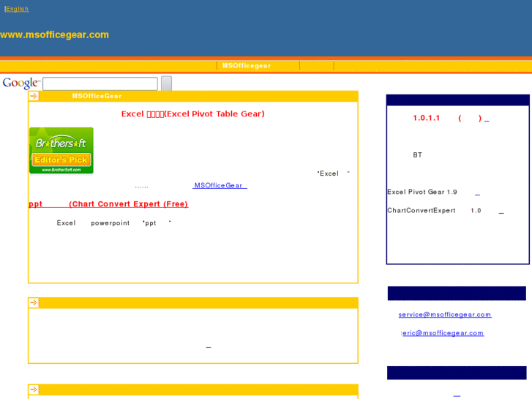Click arrow icon in second yellow section header

click(x=34, y=302)
